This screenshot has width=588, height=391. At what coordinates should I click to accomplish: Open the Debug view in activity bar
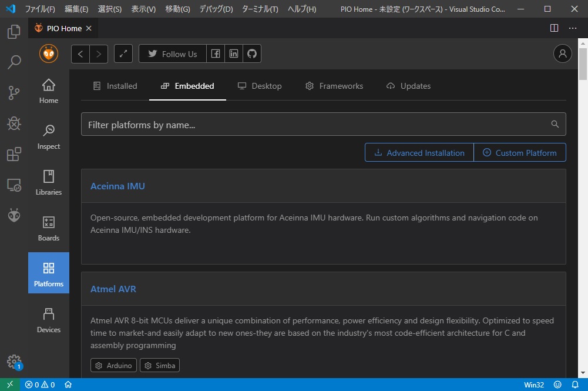[x=14, y=123]
